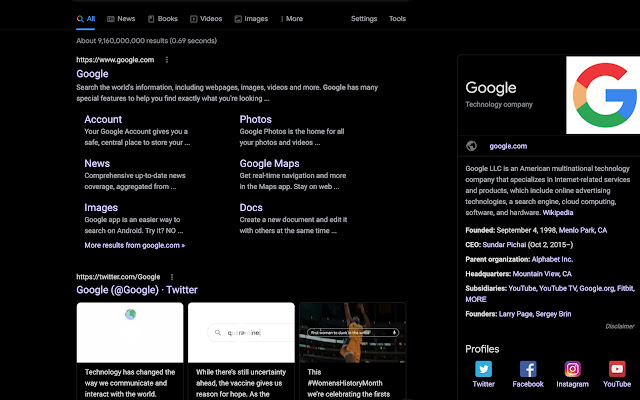Click the Mountain View, CA link
The image size is (640, 400).
tap(542, 274)
